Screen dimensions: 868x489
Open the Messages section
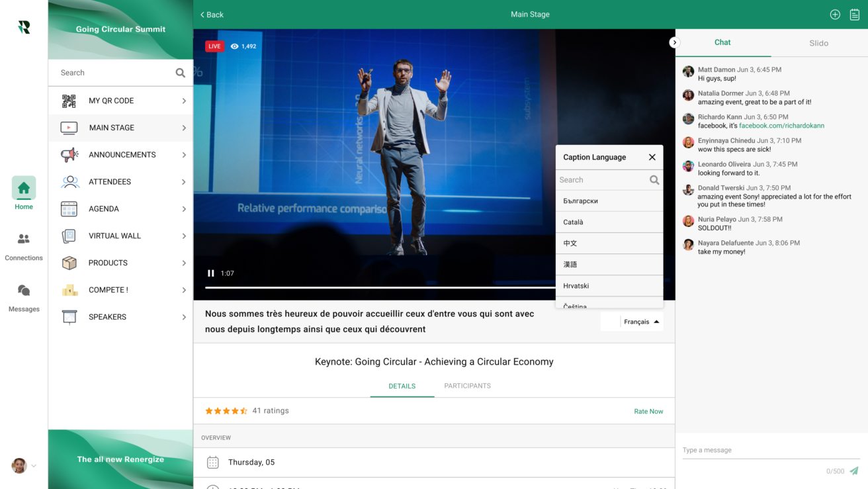pyautogui.click(x=24, y=298)
